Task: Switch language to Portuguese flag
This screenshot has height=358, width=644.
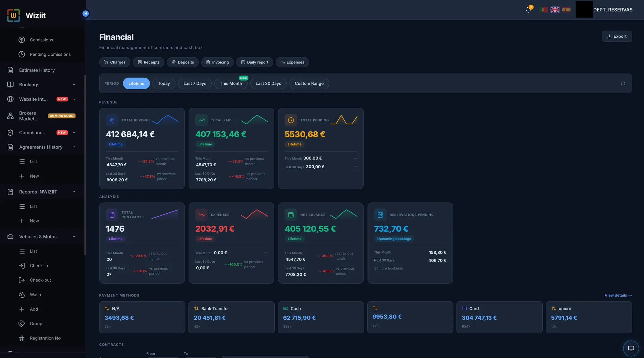Action: [x=544, y=10]
